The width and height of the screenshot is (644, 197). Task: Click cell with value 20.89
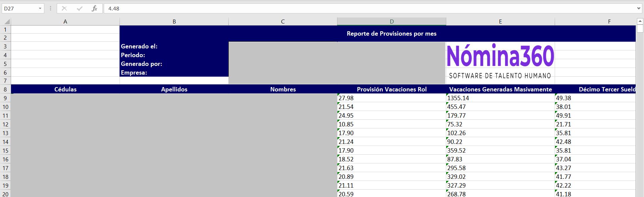392,177
